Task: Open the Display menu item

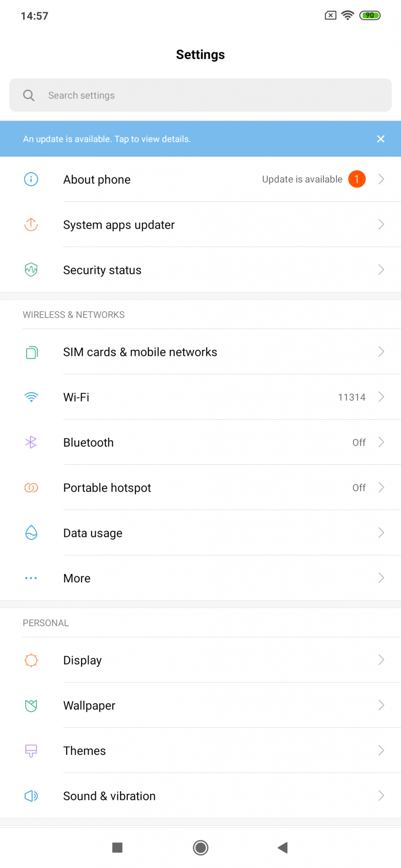Action: (83, 660)
